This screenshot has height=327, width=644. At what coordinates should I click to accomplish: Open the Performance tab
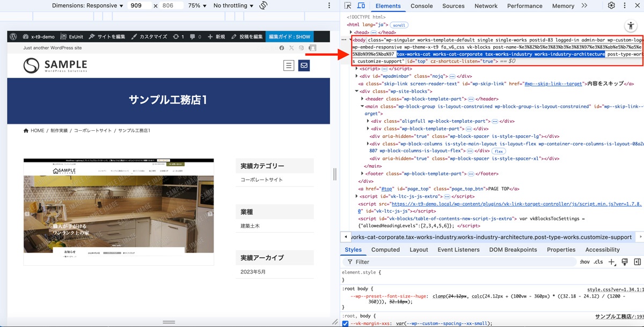click(x=525, y=6)
